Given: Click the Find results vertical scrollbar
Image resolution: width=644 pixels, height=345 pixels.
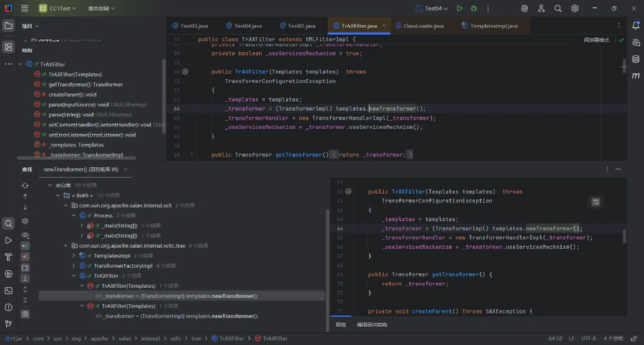Looking at the screenshot, I should 328,265.
